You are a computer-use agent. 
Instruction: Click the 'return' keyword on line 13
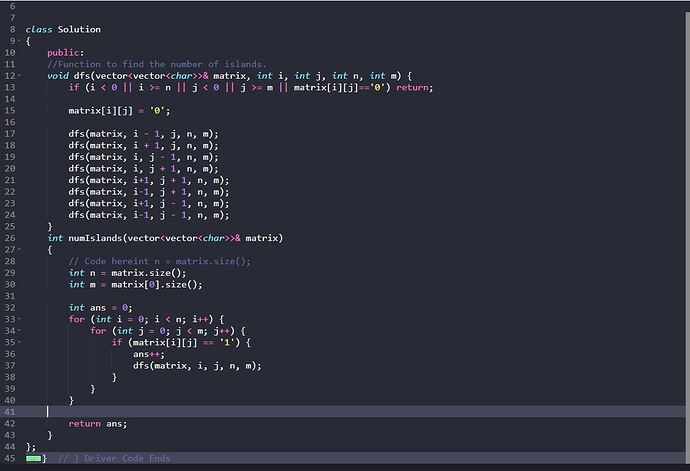[x=412, y=87]
